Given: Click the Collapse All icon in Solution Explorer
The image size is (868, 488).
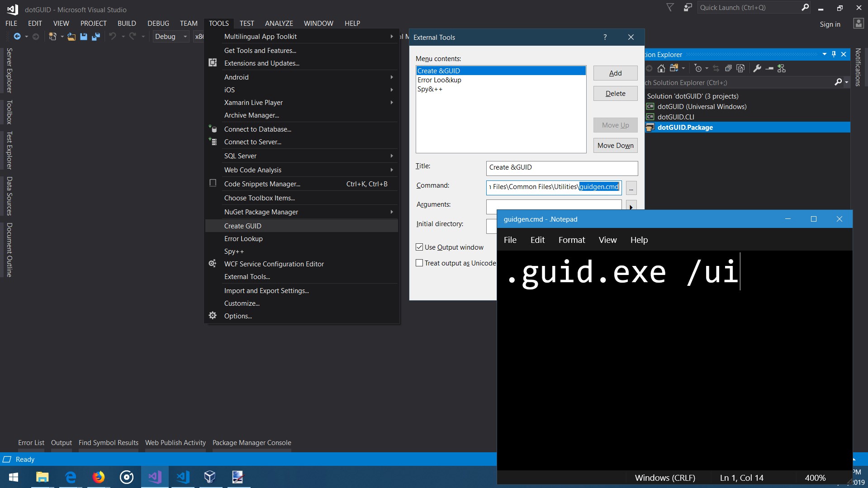Looking at the screenshot, I should [x=728, y=68].
